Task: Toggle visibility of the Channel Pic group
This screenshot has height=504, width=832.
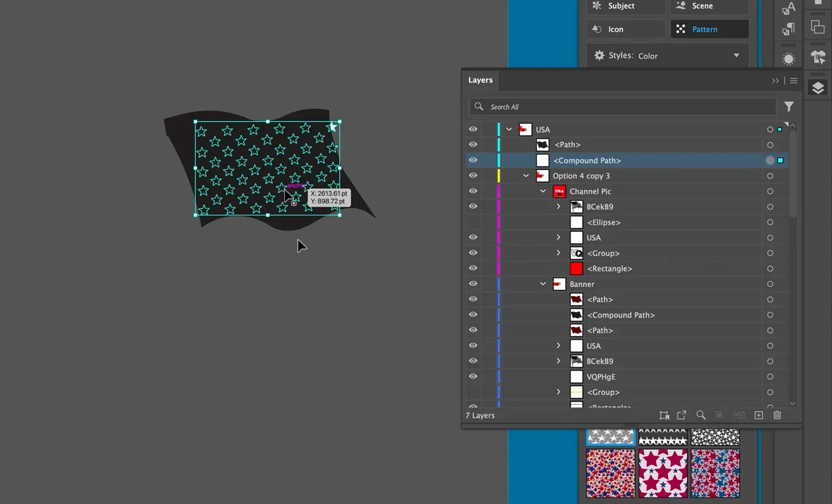Action: coord(473,191)
